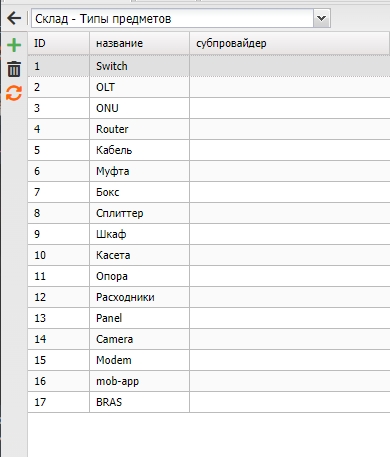Image resolution: width=390 pixels, height=457 pixels.
Task: Click the субпровайдер cell for Modem
Action: point(290,360)
